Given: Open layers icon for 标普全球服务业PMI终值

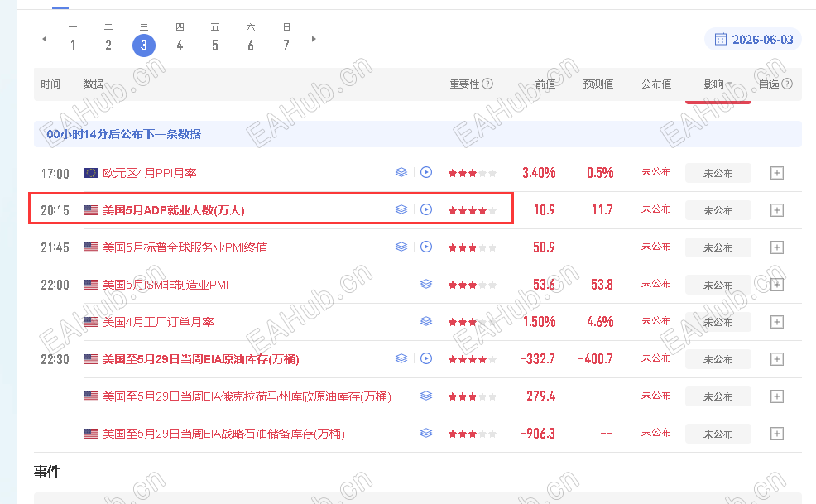Looking at the screenshot, I should click(x=401, y=247).
